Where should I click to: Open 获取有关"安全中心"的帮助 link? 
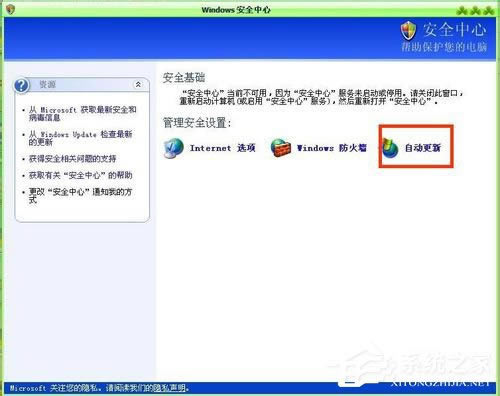coord(80,175)
